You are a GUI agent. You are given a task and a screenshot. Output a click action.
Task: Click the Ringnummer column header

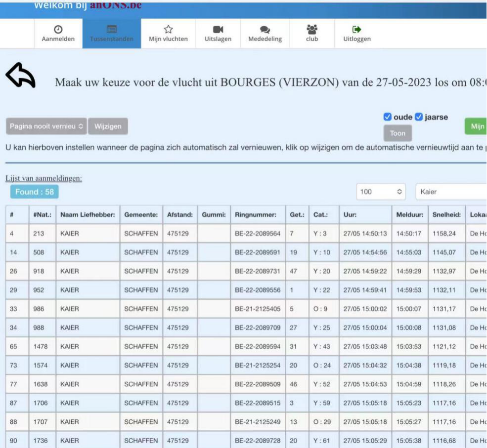pos(258,215)
